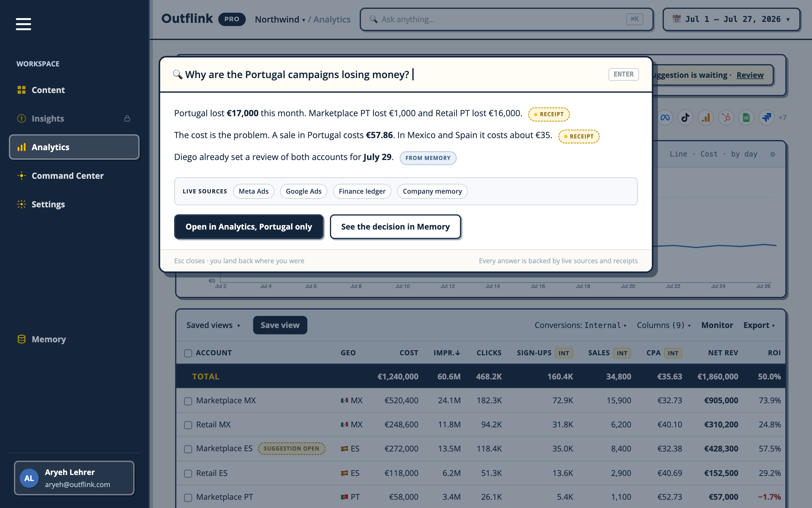The height and width of the screenshot is (508, 812).
Task: Open the RECEIPT badge for sale cost €57.86
Action: point(579,137)
